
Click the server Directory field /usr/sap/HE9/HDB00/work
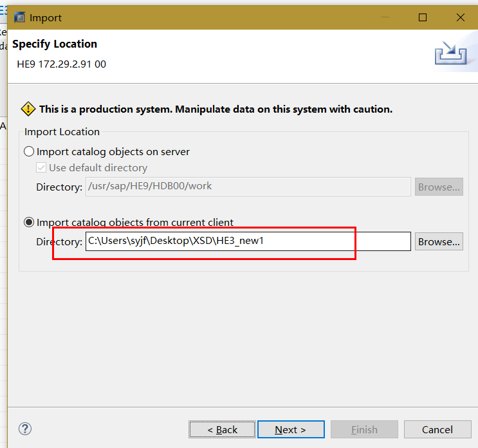coord(248,186)
